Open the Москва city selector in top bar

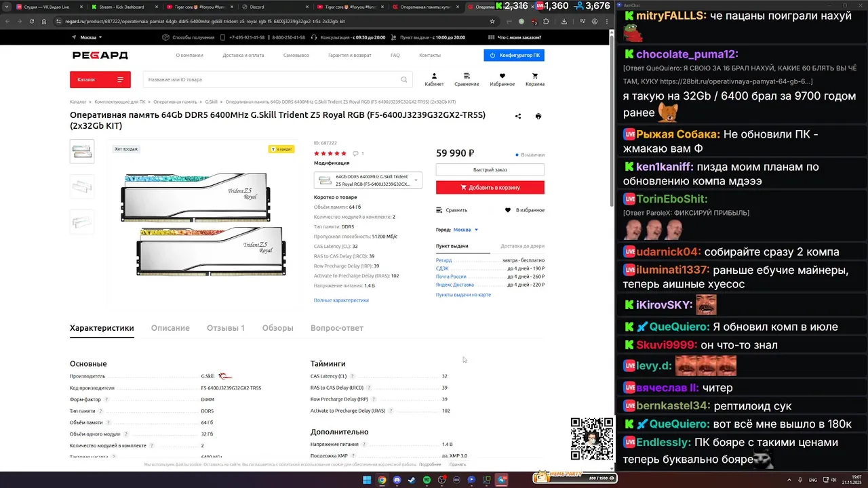pos(87,37)
